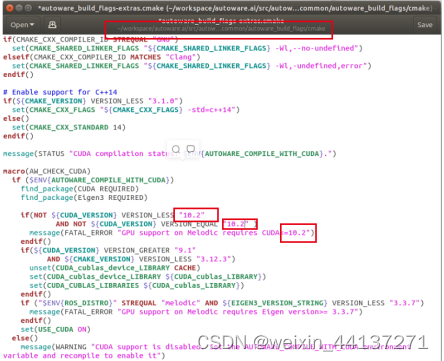Click the set(CUDA_cublas_device_LIBRARY line

pos(148,277)
